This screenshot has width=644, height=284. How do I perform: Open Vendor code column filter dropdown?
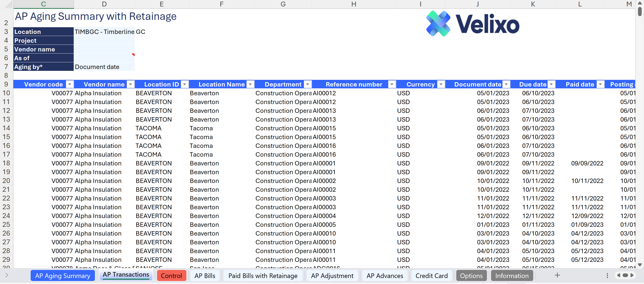pos(70,84)
